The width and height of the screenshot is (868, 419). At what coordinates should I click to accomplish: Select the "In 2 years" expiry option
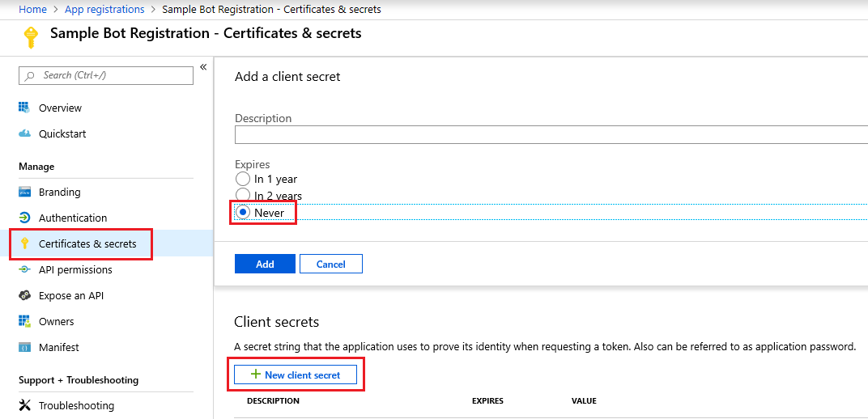coord(243,196)
